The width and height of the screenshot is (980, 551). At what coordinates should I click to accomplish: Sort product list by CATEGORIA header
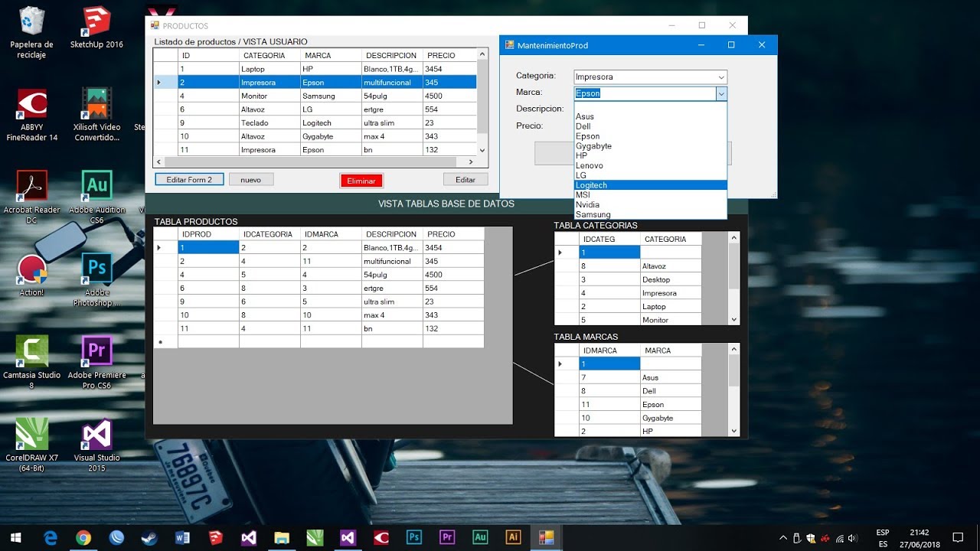[269, 55]
